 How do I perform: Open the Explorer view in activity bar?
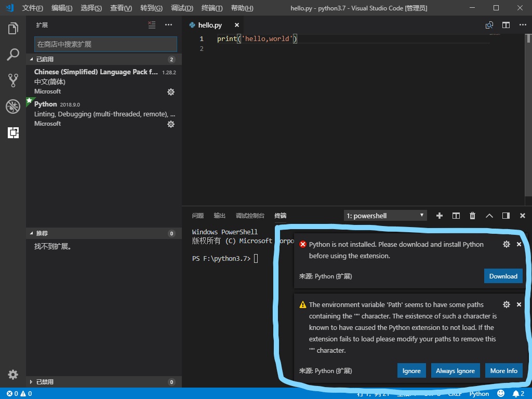pos(13,28)
